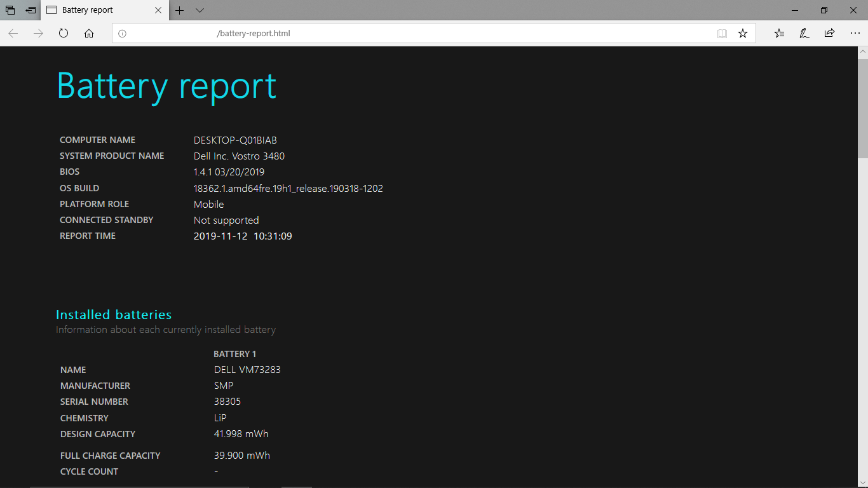
Task: Click the vertical scrollbar thumb
Action: 863,108
